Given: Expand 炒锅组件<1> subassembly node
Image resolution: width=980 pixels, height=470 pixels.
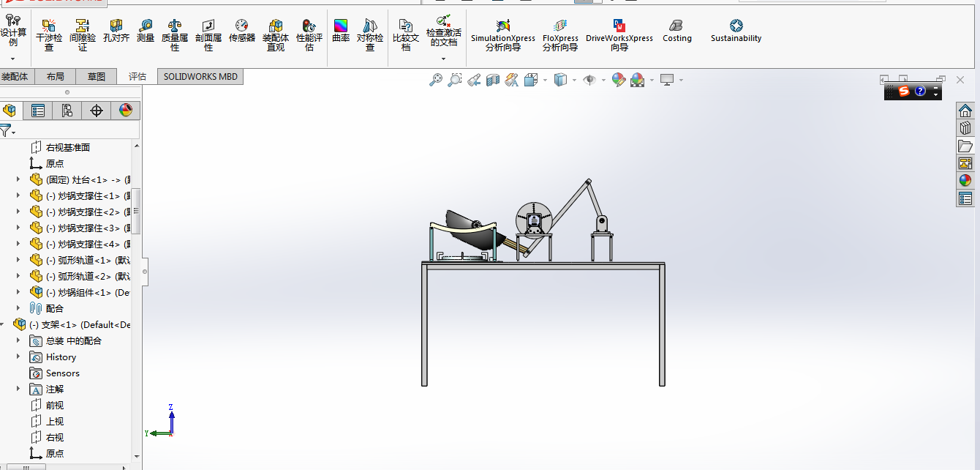Looking at the screenshot, I should pyautogui.click(x=18, y=292).
